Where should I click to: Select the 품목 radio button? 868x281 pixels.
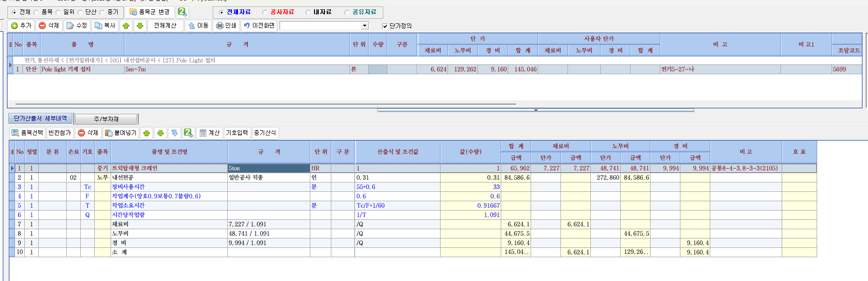pos(36,12)
